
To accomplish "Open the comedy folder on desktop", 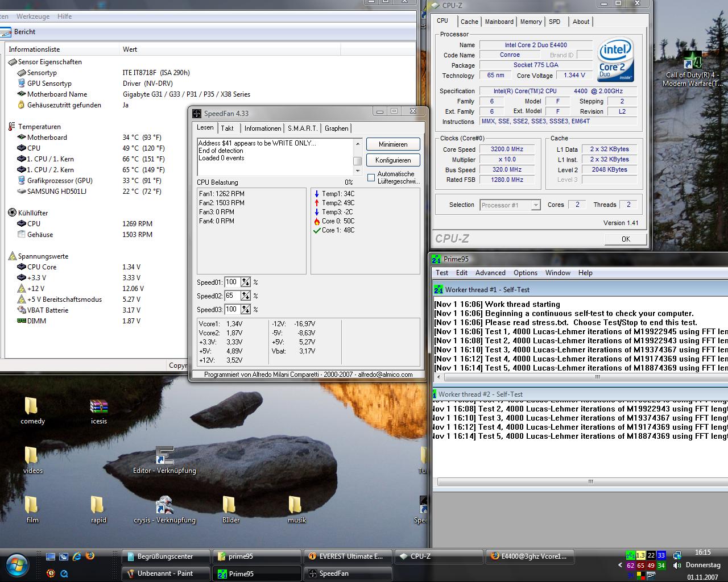I will pos(32,410).
